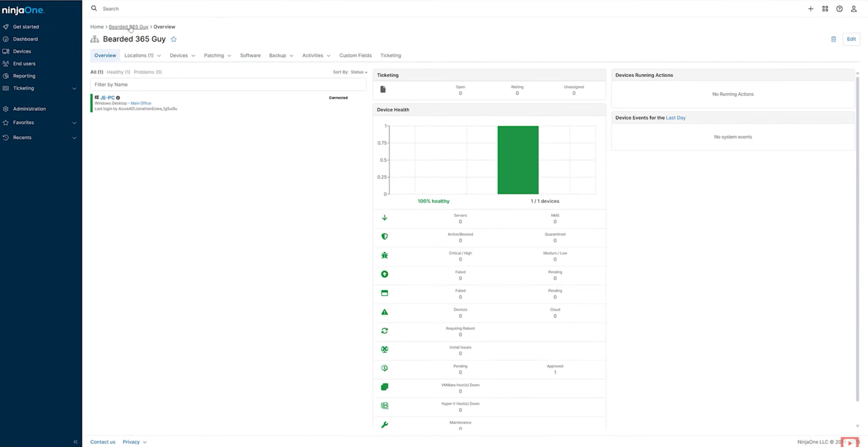Screen dimensions: 868x447
Task: Filter devices by All (1)
Action: coord(97,72)
